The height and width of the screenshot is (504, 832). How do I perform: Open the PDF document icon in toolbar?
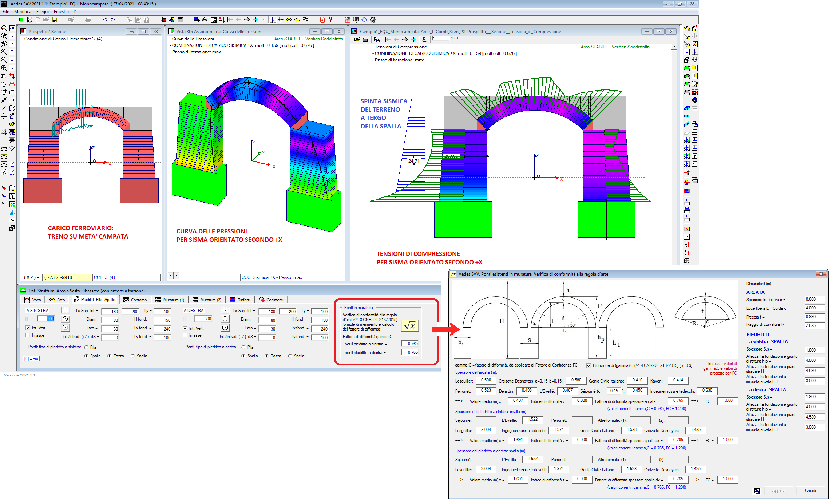point(322,20)
